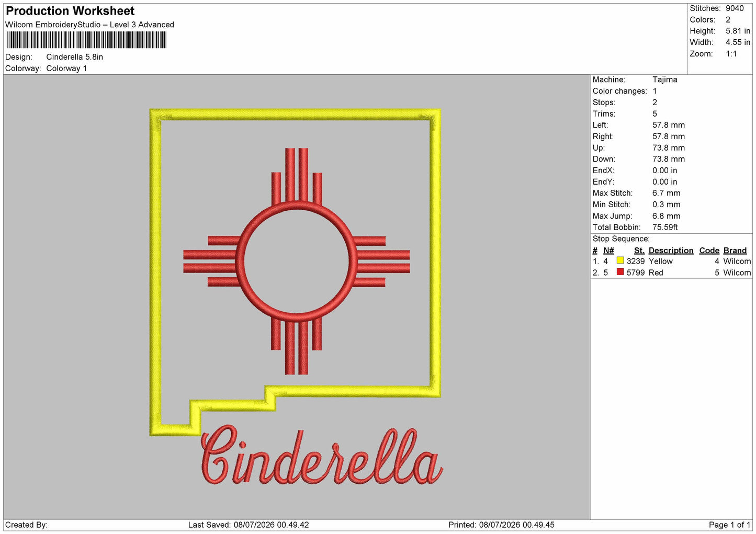Click the 'Code' column header
This screenshot has height=534, width=756.
709,251
